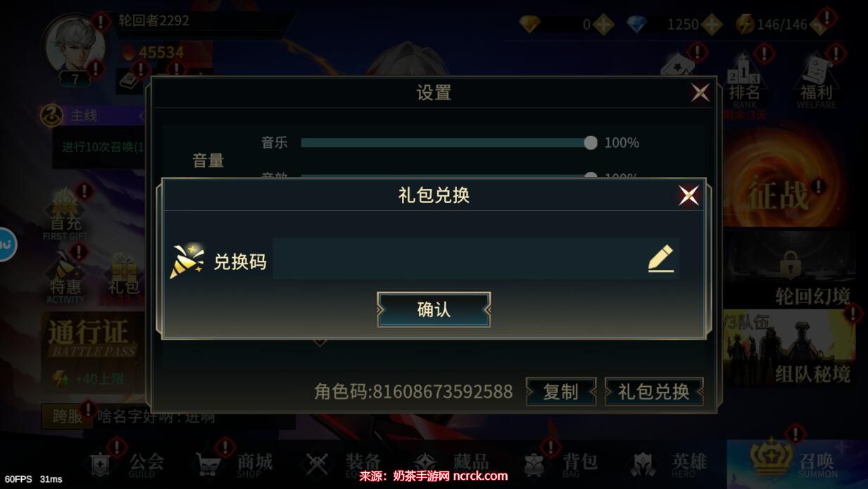Close the 设置 settings window

tap(700, 92)
